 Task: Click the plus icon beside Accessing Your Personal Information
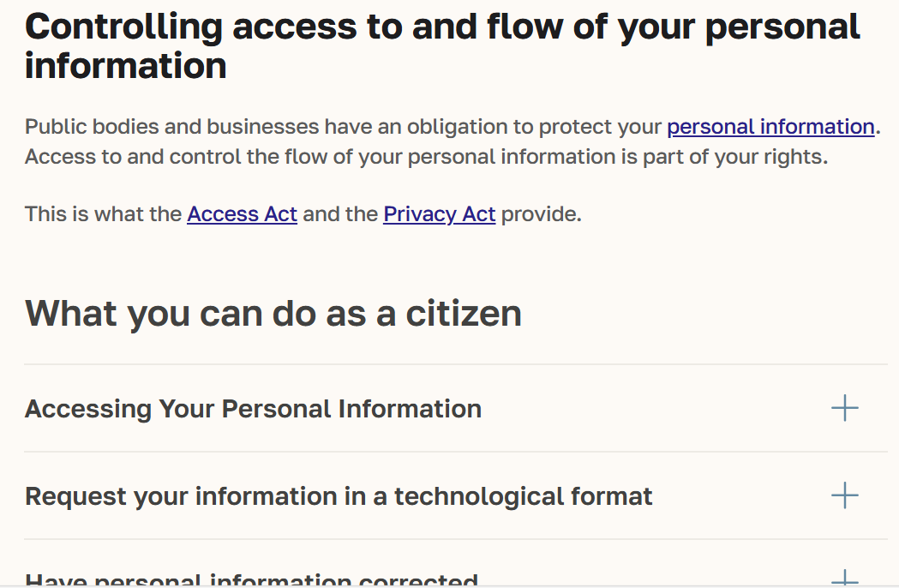(844, 408)
